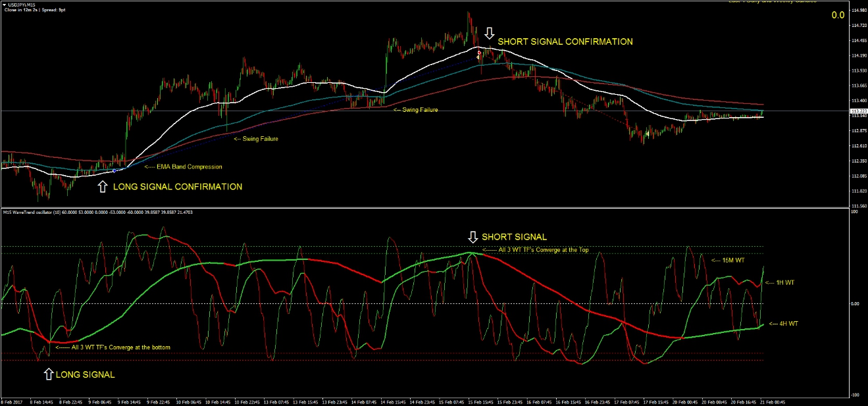Image resolution: width=868 pixels, height=406 pixels.
Task: Click the '9 Feb 22:45' time axis label
Action: tap(157, 401)
